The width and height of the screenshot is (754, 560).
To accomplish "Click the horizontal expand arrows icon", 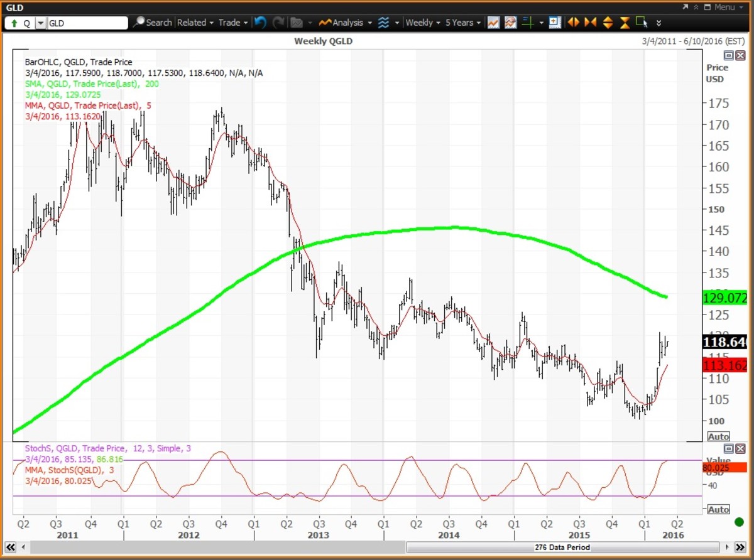I will point(573,23).
